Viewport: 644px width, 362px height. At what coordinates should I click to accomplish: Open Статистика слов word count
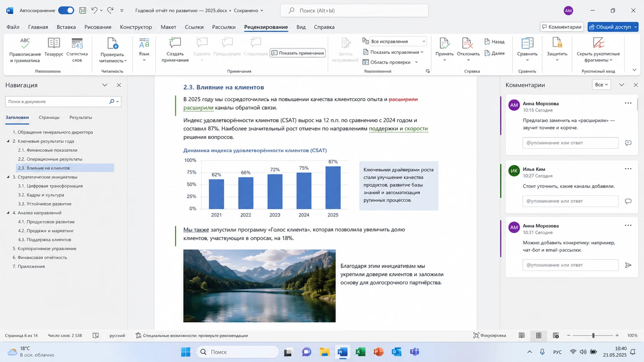click(77, 50)
